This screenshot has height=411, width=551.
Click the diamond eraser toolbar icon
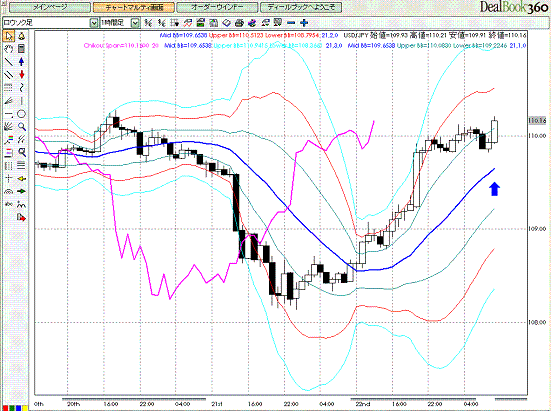227,23
